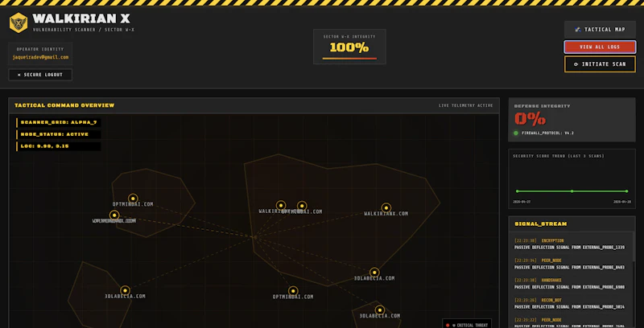Viewport: 644px width, 328px height.
Task: Select the middle point on the score trend line
Action: pos(572,191)
